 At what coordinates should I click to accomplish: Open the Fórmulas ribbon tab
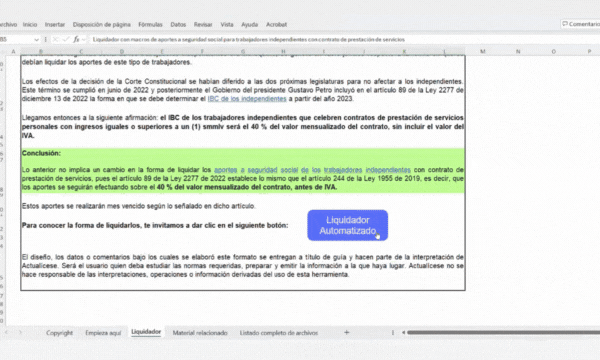coord(150,24)
